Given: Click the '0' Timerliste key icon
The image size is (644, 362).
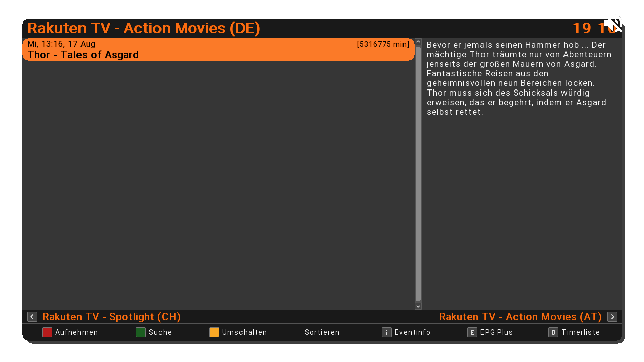Looking at the screenshot, I should point(553,332).
